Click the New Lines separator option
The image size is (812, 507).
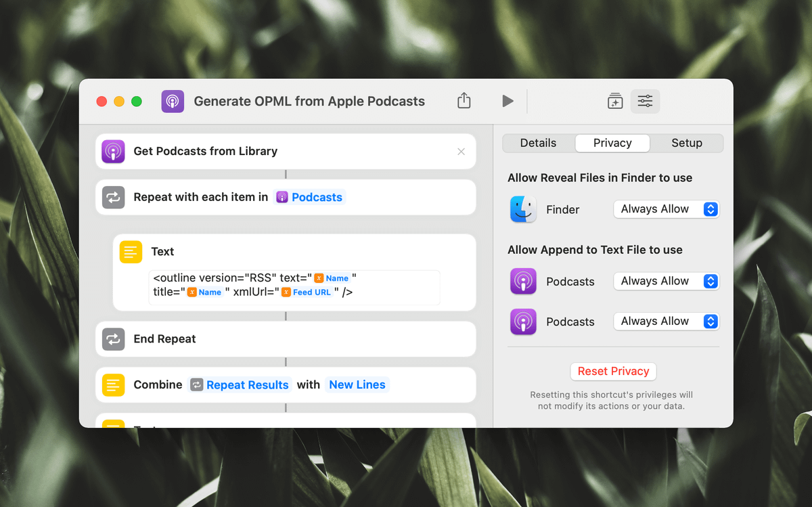[357, 385]
